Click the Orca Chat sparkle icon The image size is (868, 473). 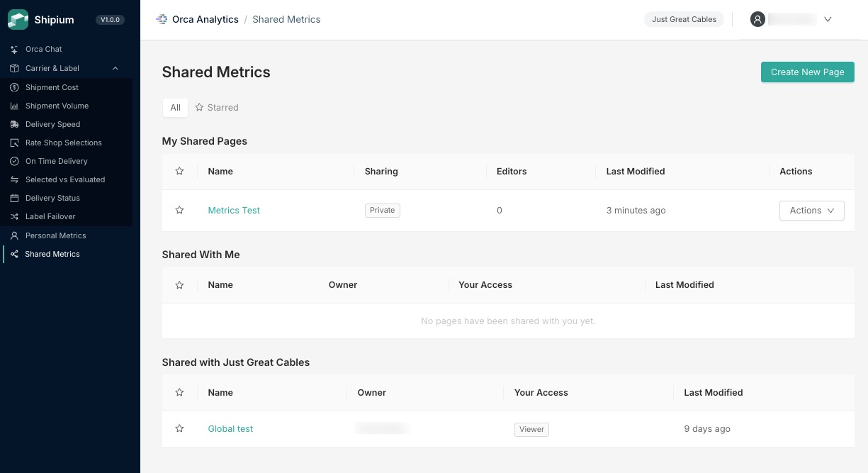(14, 50)
